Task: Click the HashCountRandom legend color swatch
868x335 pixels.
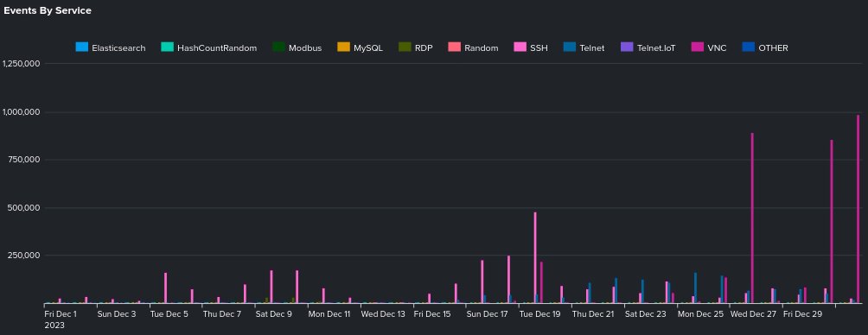Action: (x=167, y=47)
